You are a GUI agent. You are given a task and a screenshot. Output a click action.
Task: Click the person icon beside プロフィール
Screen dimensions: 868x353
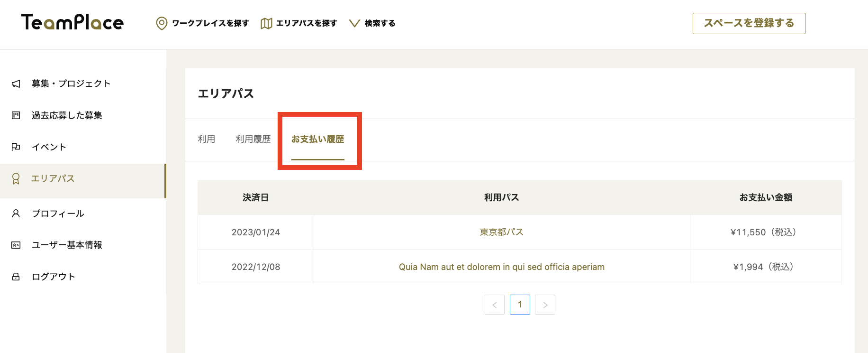pos(16,214)
